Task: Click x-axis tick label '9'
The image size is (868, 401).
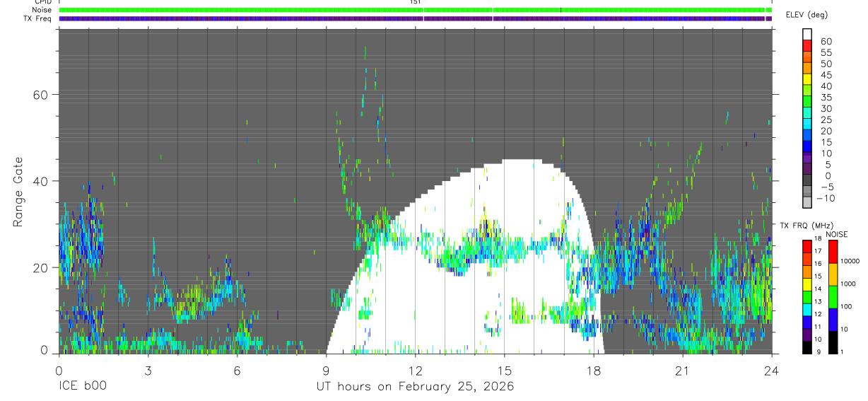Action: [326, 371]
